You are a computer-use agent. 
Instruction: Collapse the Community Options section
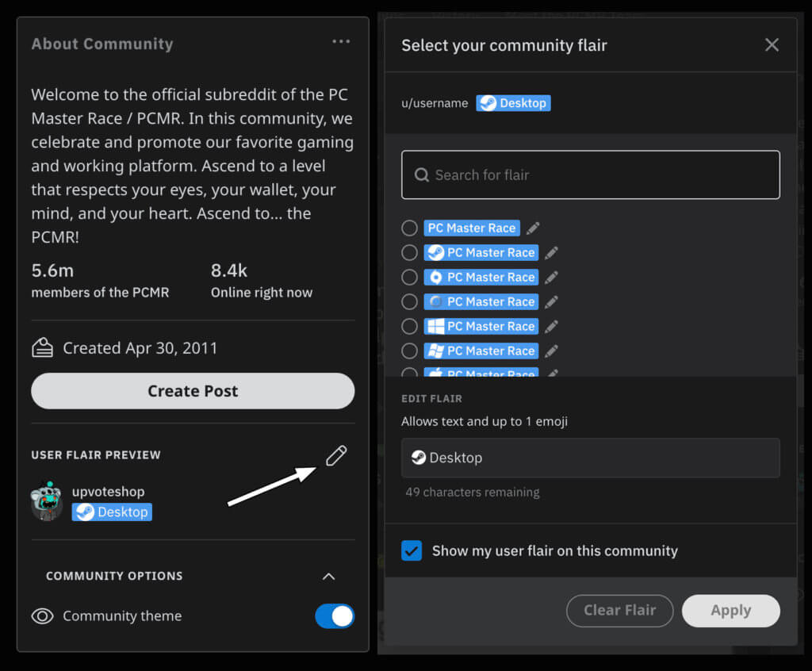329,577
